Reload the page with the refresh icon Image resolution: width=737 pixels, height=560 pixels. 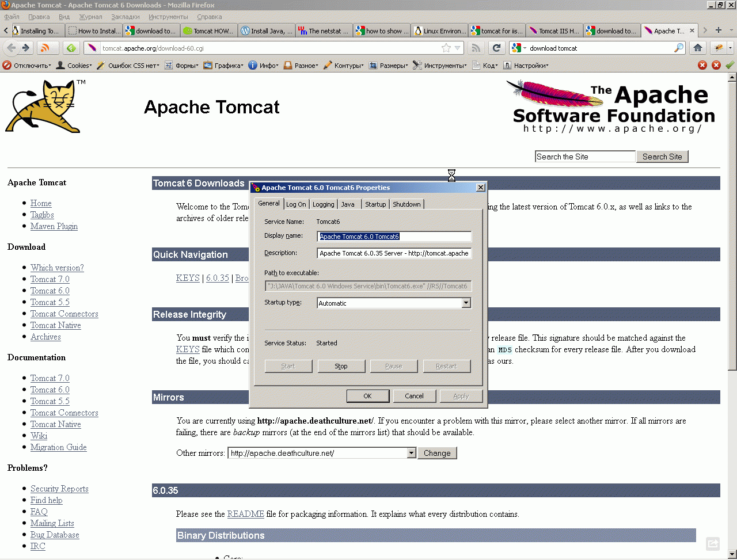(496, 48)
